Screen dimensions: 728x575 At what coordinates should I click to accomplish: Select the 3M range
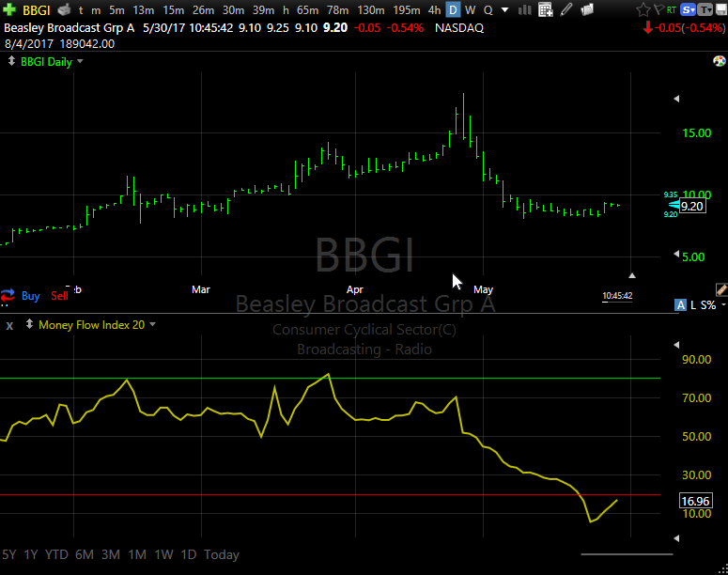(x=111, y=554)
